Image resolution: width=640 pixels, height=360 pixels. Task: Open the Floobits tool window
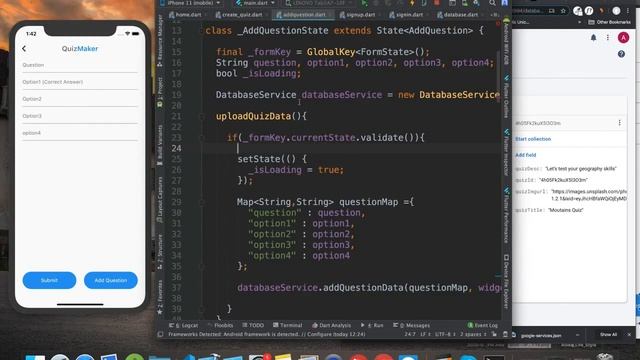[x=220, y=325]
